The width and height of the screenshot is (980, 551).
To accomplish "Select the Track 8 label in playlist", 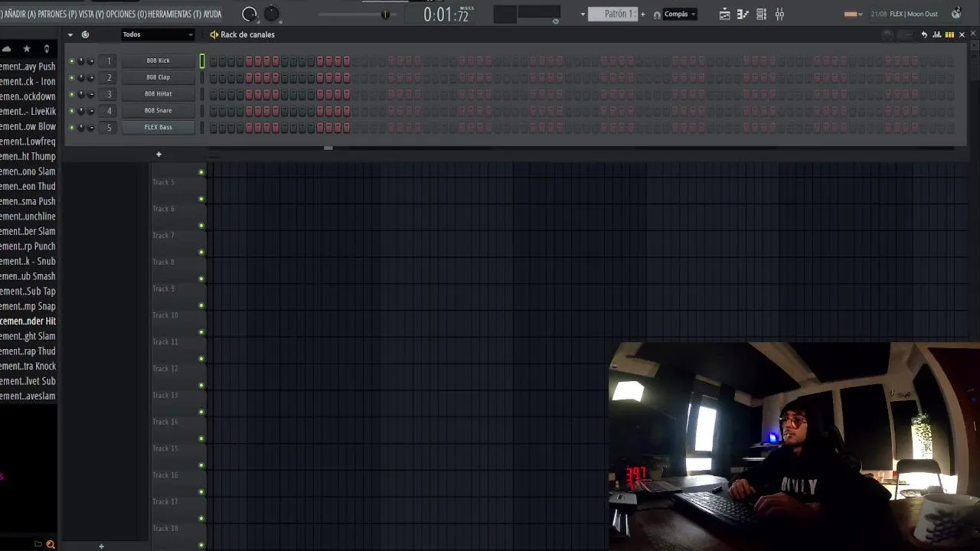I will 164,262.
